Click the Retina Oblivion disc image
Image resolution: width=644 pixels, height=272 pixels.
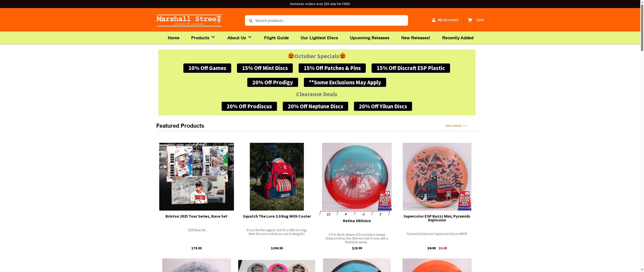coord(357,177)
